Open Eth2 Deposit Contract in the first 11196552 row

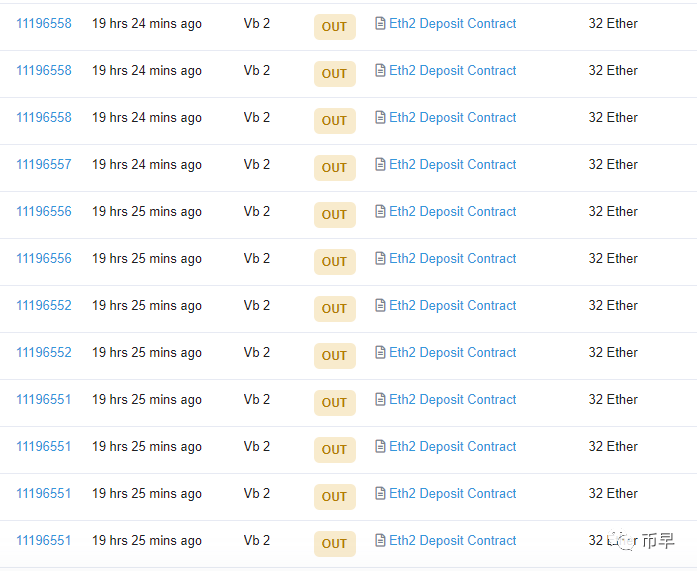(x=453, y=306)
